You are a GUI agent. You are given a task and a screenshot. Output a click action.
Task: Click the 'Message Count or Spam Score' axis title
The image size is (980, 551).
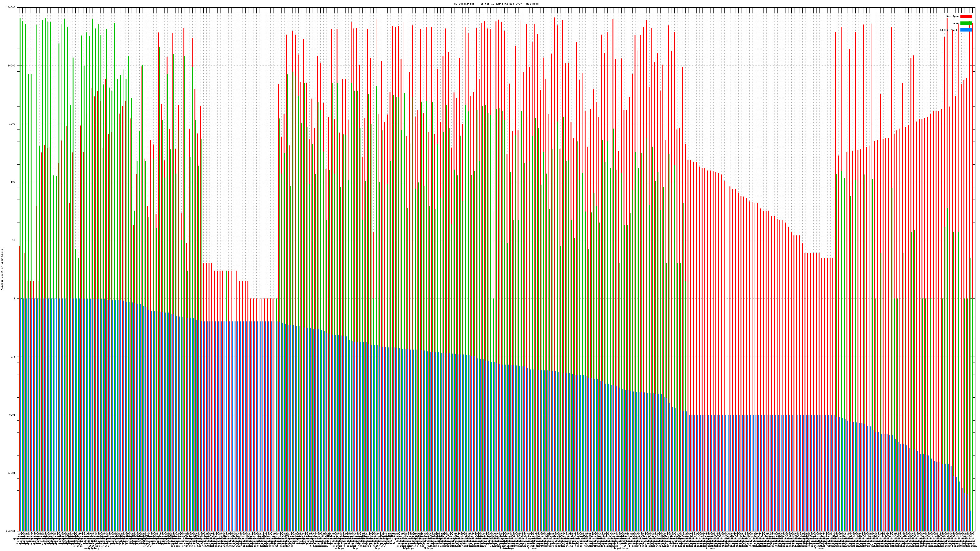point(2,270)
